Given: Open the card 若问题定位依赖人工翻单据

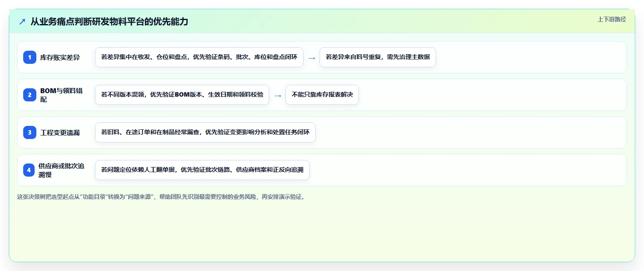Looking at the screenshot, I should pos(202,170).
